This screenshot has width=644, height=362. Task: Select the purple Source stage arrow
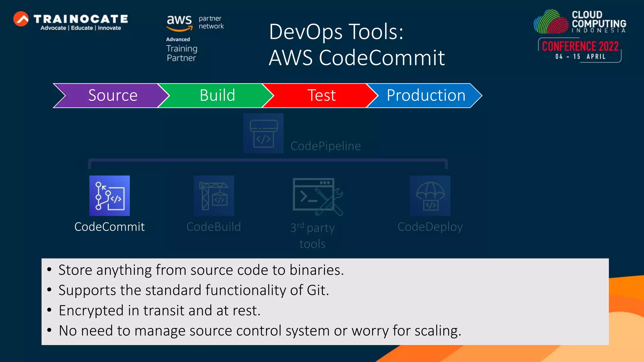click(111, 96)
